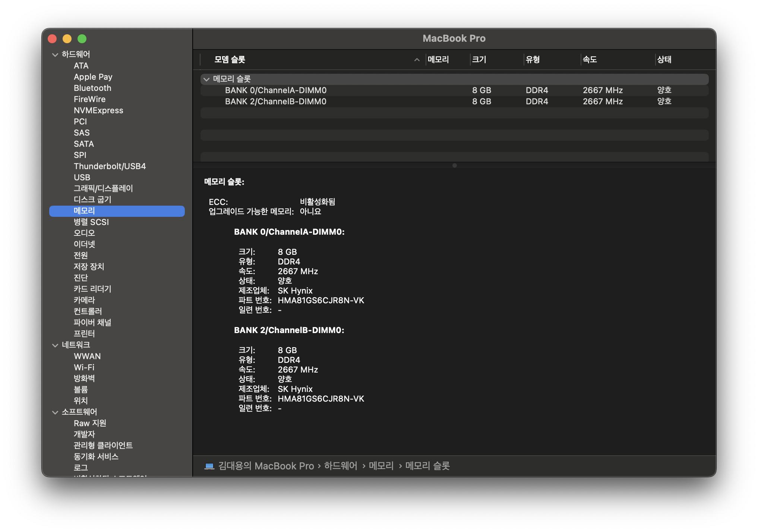Select 볼륨 in the sidebar
Viewport: 758px width, 532px height.
click(x=81, y=390)
